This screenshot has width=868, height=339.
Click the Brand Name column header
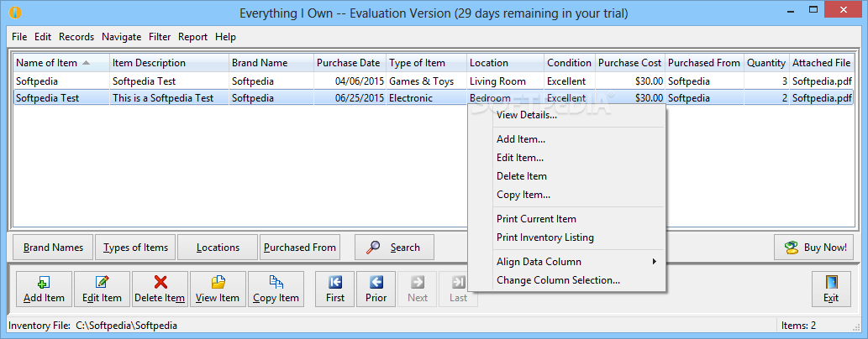click(271, 62)
